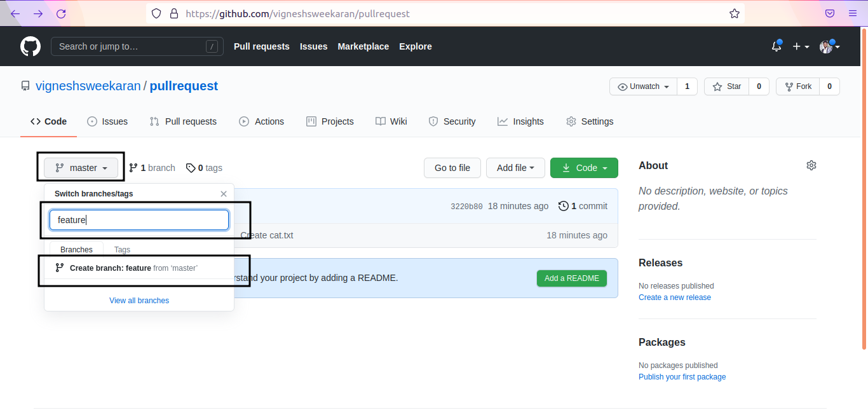Click the GitHub Octocat logo
The width and height of the screenshot is (868, 410).
coord(31,46)
